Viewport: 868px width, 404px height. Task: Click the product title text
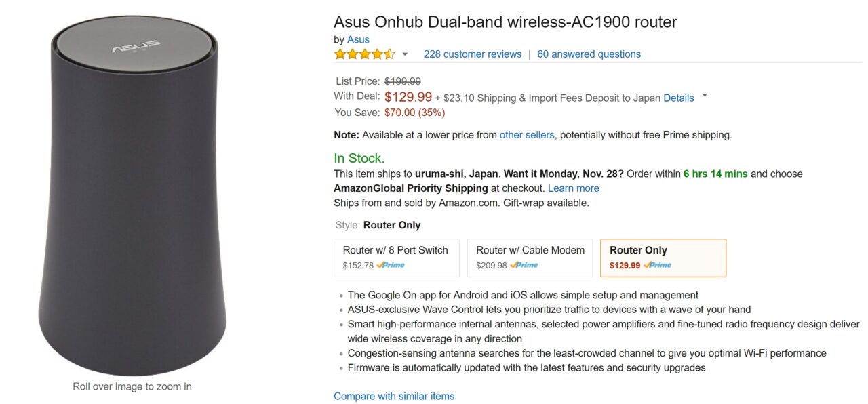tap(505, 22)
